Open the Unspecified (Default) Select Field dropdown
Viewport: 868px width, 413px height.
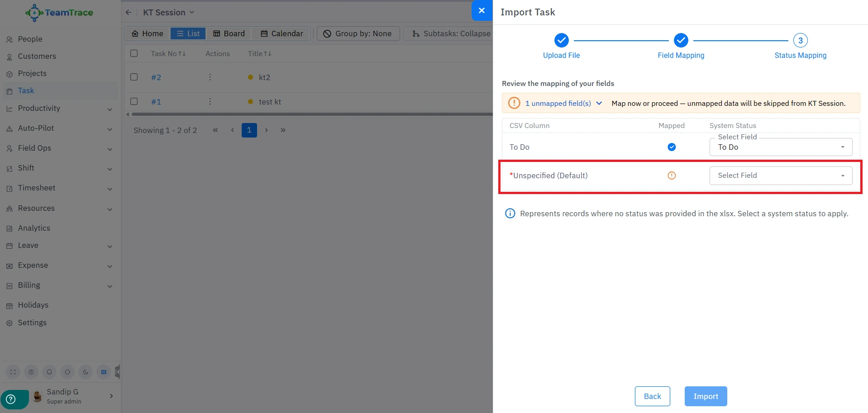[x=781, y=176]
